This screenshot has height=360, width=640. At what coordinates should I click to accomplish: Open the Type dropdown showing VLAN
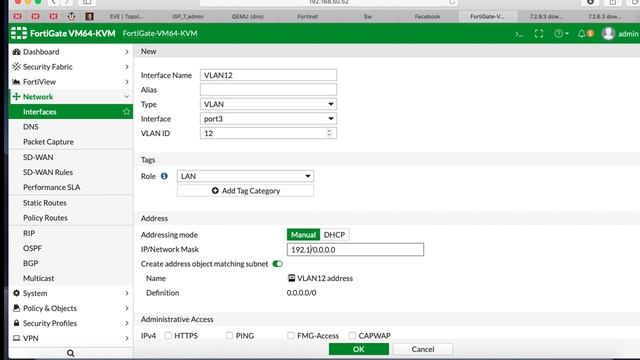coord(268,104)
